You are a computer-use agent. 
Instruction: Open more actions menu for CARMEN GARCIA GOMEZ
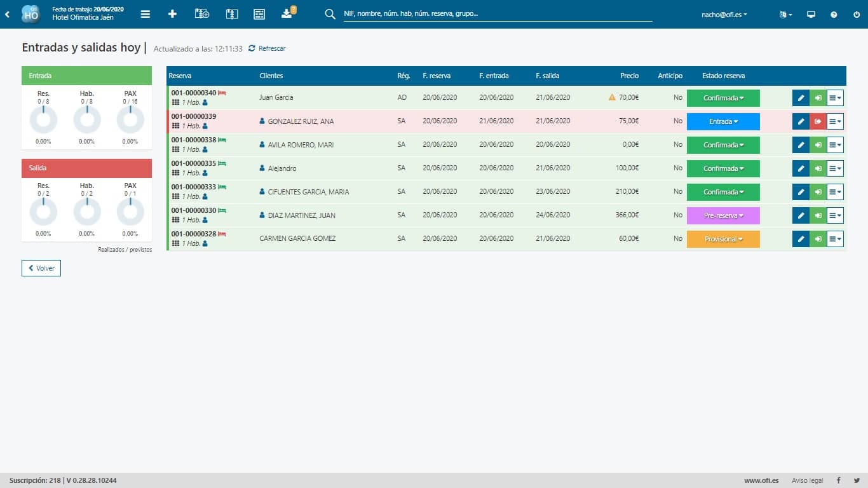[835, 239]
